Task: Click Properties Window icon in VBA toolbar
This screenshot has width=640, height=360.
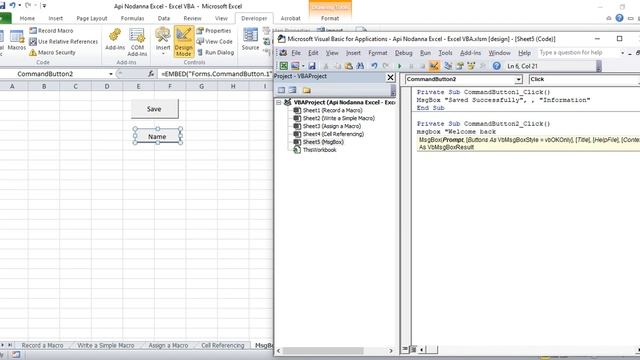Action: pos(460,66)
